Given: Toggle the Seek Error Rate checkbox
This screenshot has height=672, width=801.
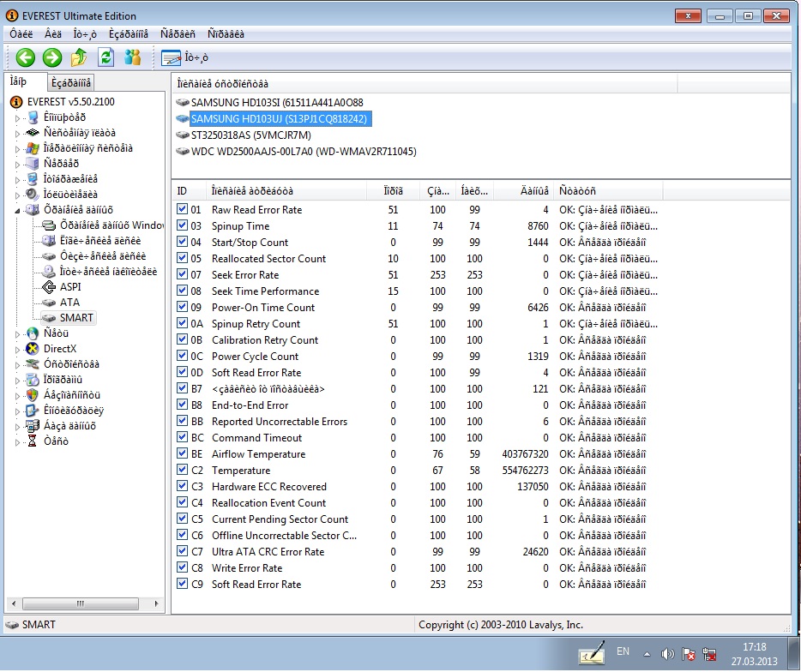Looking at the screenshot, I should pyautogui.click(x=182, y=274).
